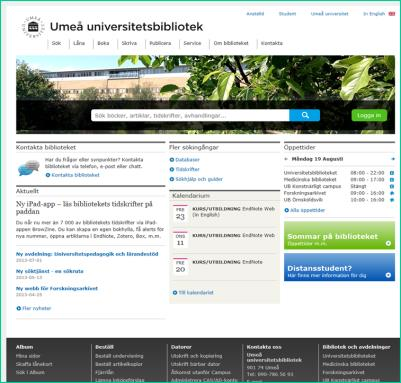Open Utskrift och kopiering footer link

pyautogui.click(x=196, y=356)
